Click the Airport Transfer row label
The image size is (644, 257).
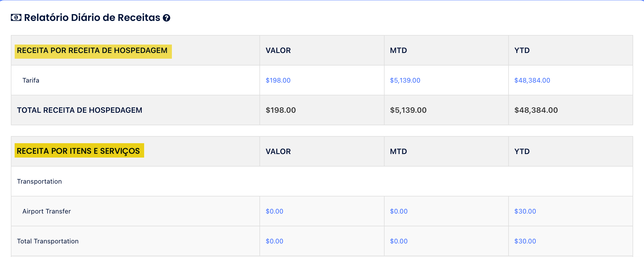point(47,211)
